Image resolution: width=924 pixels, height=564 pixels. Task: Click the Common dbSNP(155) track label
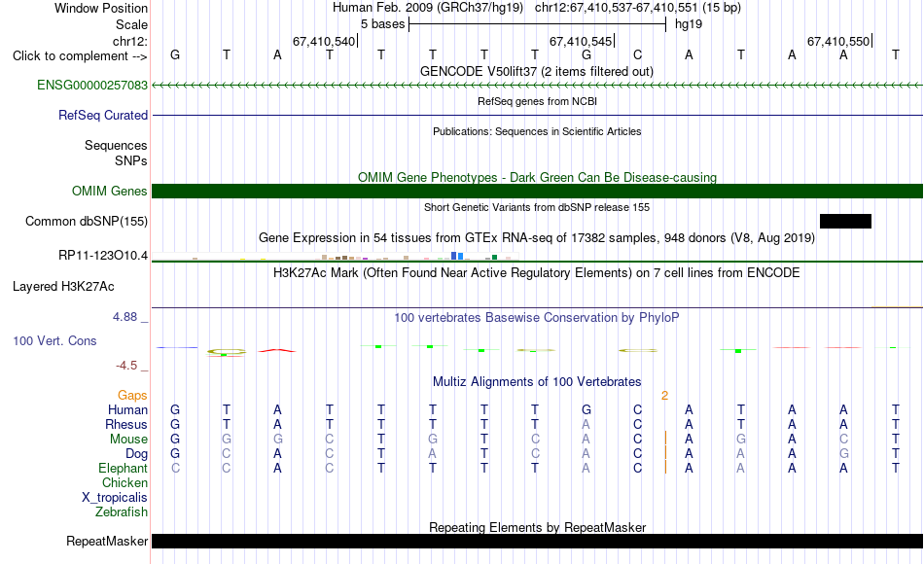(86, 221)
